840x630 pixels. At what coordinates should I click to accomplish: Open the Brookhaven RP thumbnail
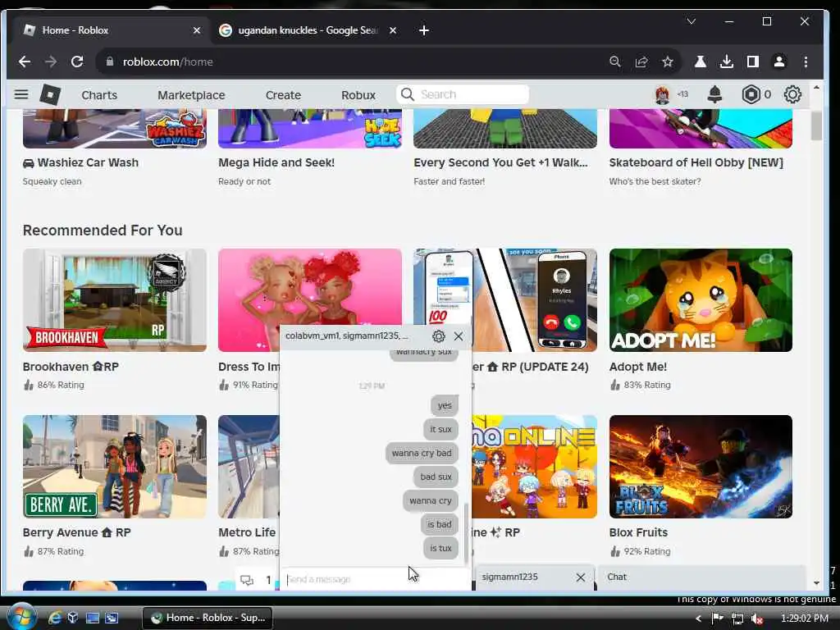(x=115, y=300)
